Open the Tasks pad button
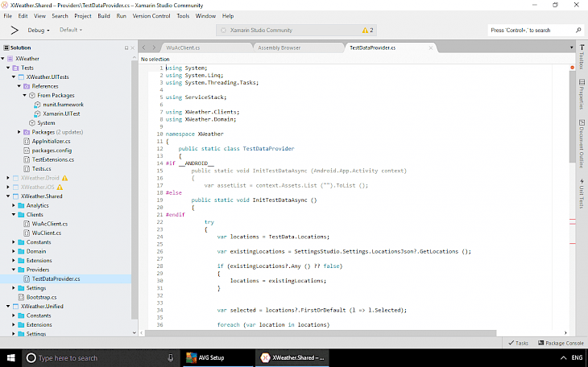This screenshot has height=367, width=588. click(x=518, y=343)
